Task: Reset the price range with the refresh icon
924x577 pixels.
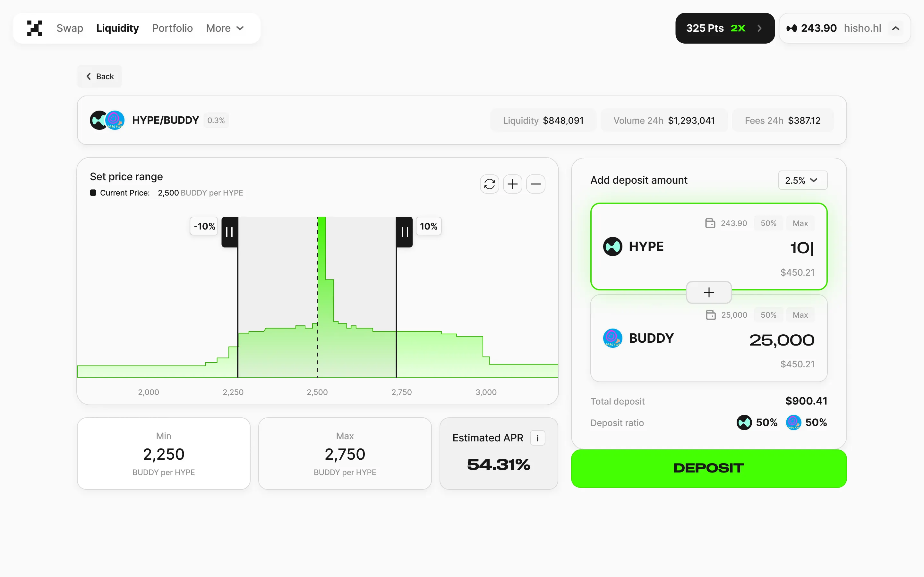Action: click(x=489, y=184)
